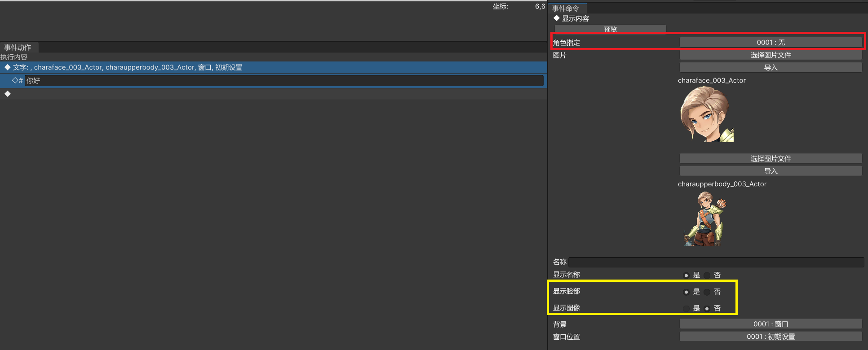
Task: Enable 是 for 显示图像
Action: click(686, 309)
